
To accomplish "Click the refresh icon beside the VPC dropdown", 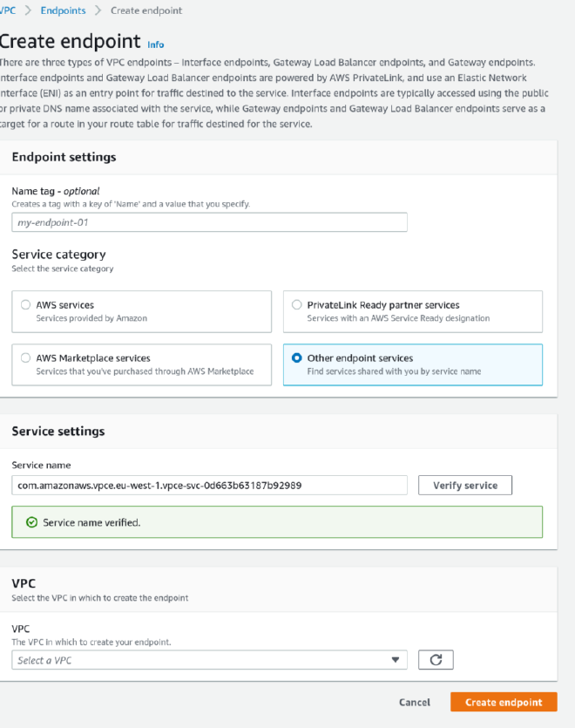I will coord(436,660).
